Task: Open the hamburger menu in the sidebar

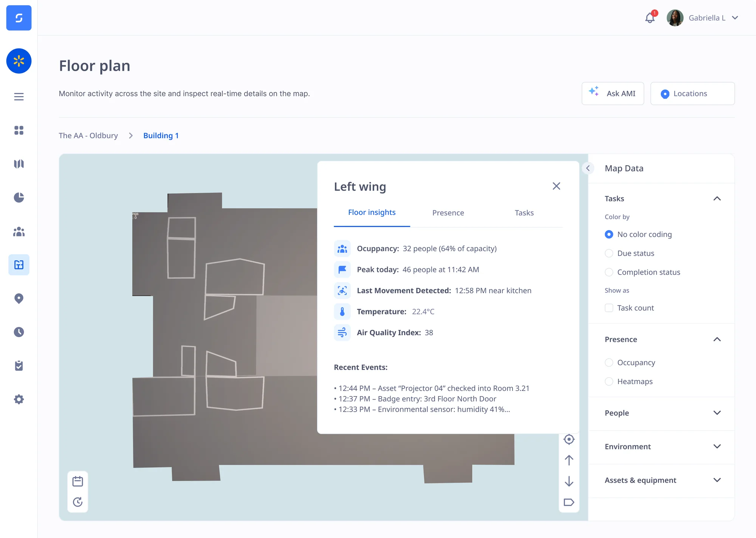Action: pos(19,97)
